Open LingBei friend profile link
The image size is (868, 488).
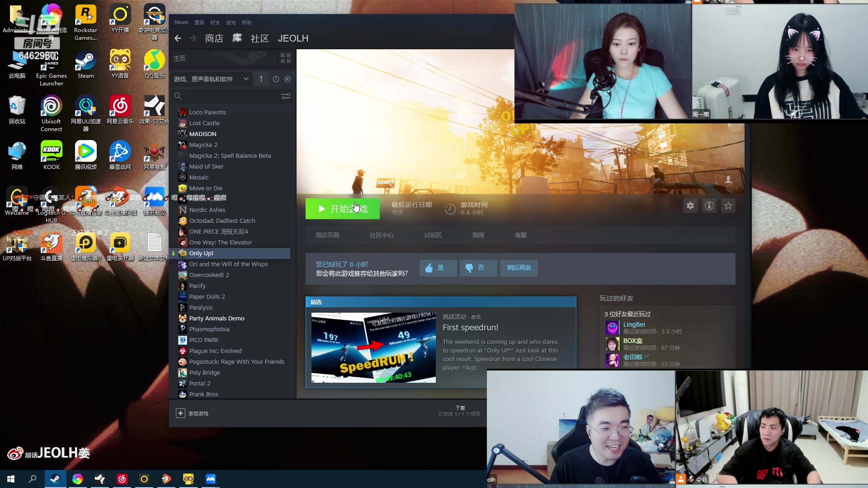tap(634, 324)
